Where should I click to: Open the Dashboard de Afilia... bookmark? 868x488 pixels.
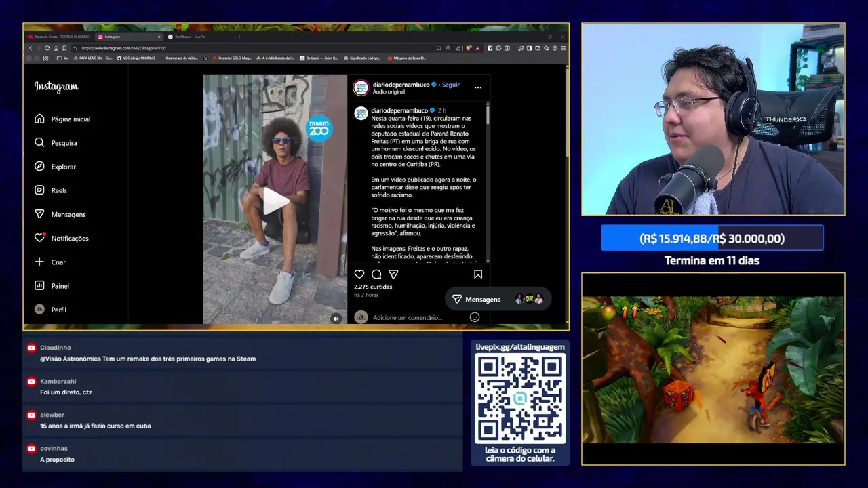tap(182, 58)
